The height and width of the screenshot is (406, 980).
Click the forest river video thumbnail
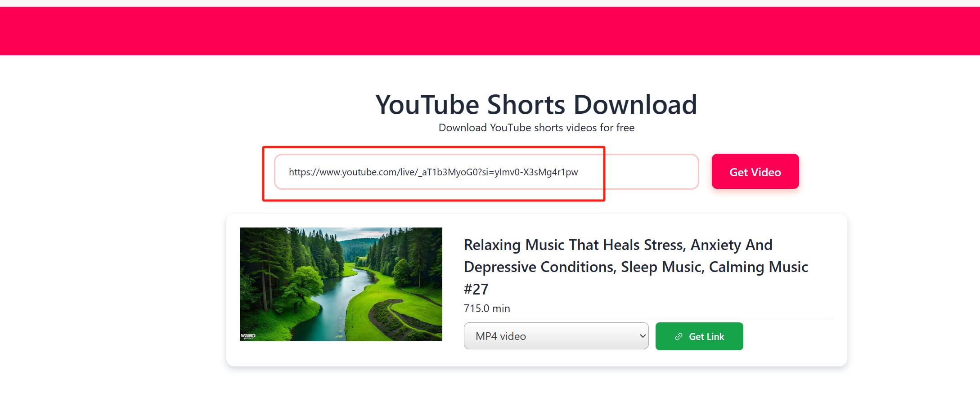click(x=341, y=284)
